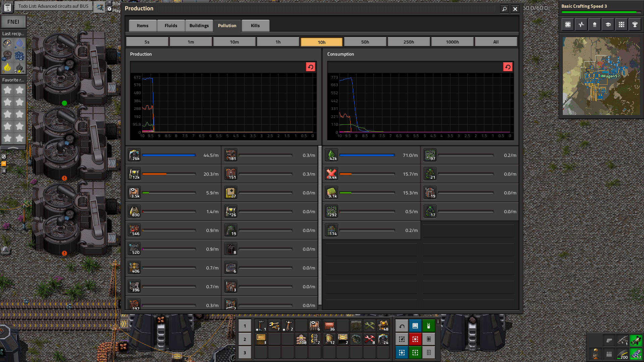The height and width of the screenshot is (362, 644).
Task: Set time range to 1h
Action: click(x=278, y=42)
